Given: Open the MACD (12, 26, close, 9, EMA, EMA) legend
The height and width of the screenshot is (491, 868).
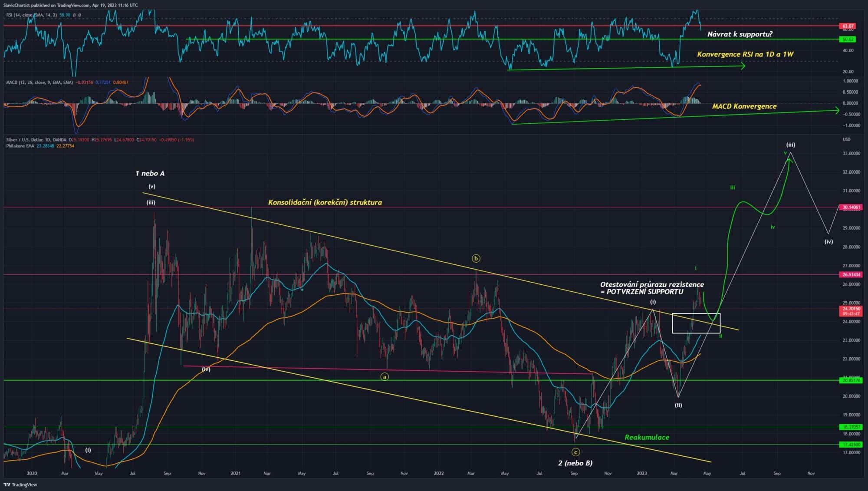Looking at the screenshot, I should [39, 82].
